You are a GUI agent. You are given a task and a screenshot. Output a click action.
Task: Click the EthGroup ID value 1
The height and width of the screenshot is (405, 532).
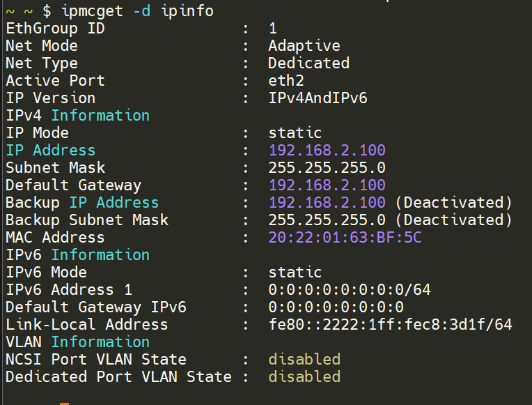tap(273, 29)
